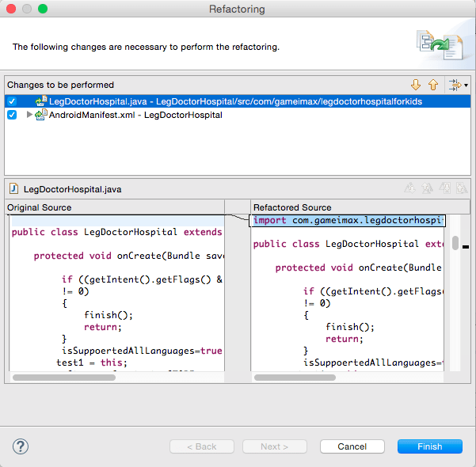
Task: Open filter changes dropdown arrow
Action: click(x=466, y=85)
